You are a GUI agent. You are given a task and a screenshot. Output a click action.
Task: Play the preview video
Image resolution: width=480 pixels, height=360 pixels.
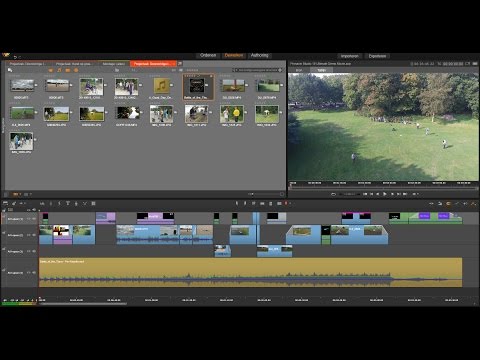click(385, 194)
